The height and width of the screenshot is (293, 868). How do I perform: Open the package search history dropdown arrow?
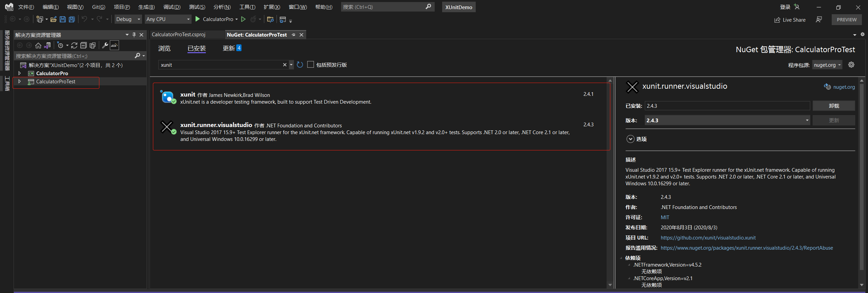[x=291, y=65]
